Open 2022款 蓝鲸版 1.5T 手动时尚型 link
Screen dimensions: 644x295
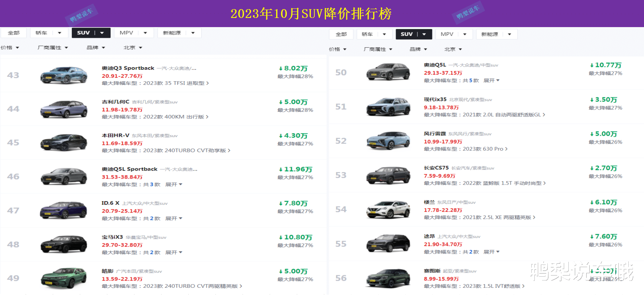click(504, 183)
